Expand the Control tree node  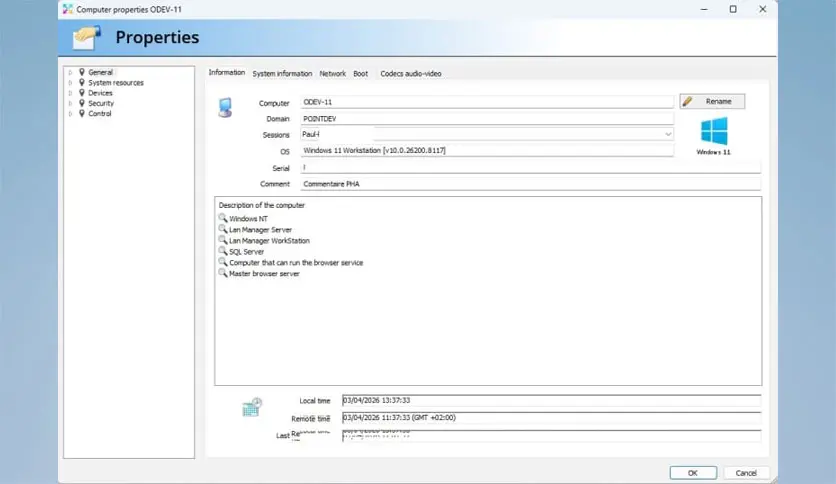[x=70, y=114]
